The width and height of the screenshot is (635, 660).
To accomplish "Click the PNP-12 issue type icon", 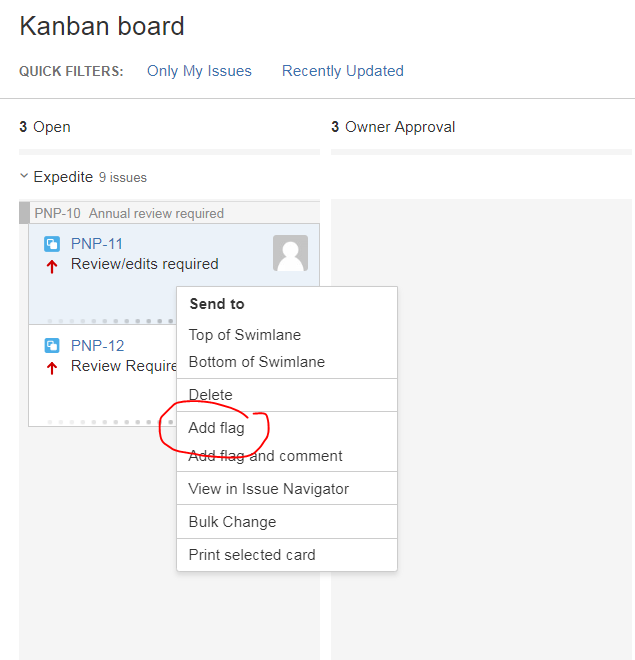I will (x=52, y=346).
